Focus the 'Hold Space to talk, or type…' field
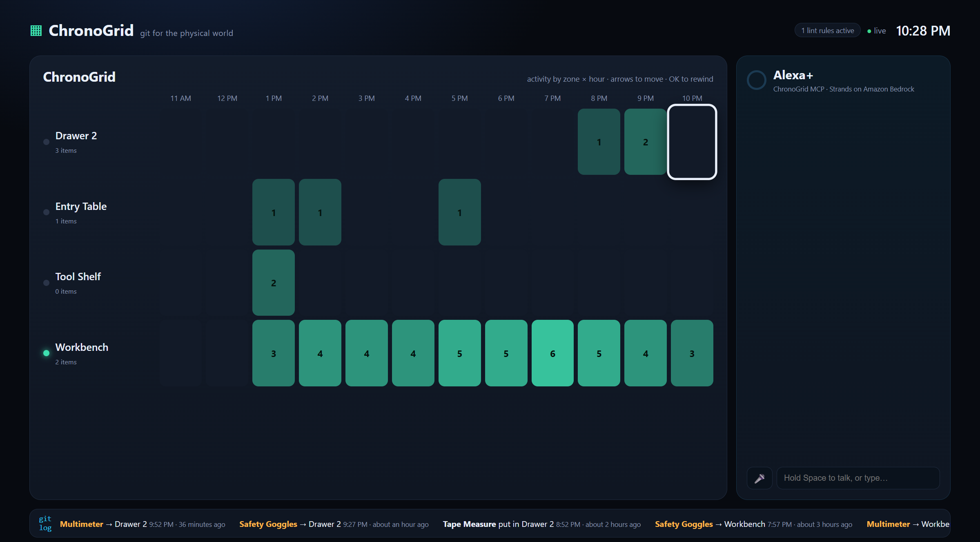The width and height of the screenshot is (980, 542). click(x=858, y=478)
